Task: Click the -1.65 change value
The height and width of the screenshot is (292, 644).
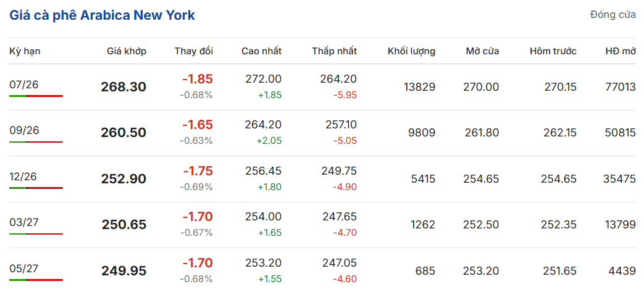Action: 198,125
